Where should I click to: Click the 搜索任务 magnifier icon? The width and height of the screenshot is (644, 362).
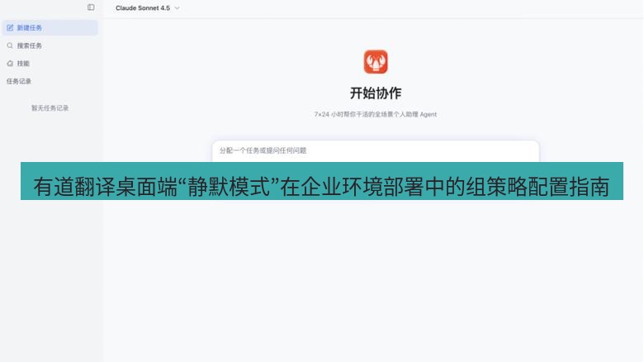[10, 45]
